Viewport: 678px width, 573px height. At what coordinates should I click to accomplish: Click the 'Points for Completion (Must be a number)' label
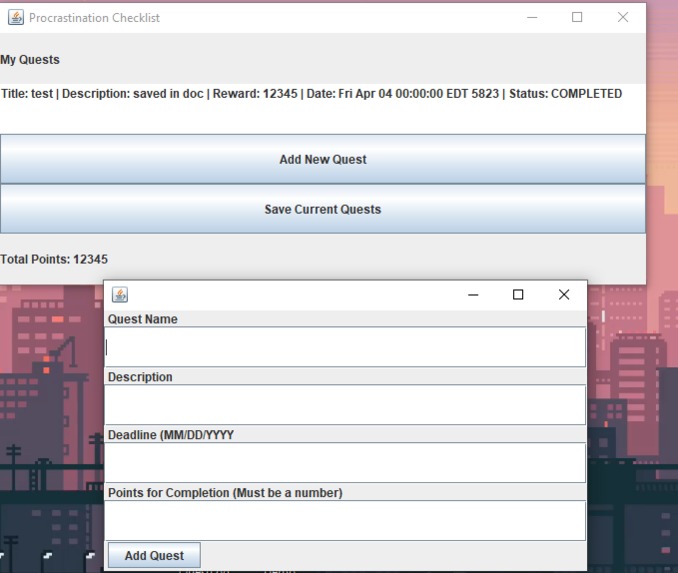[x=225, y=493]
